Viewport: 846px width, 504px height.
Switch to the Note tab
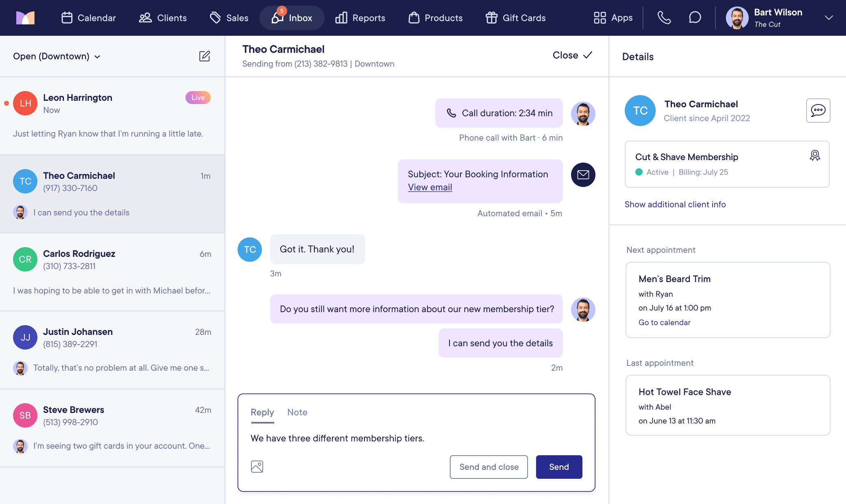[297, 412]
